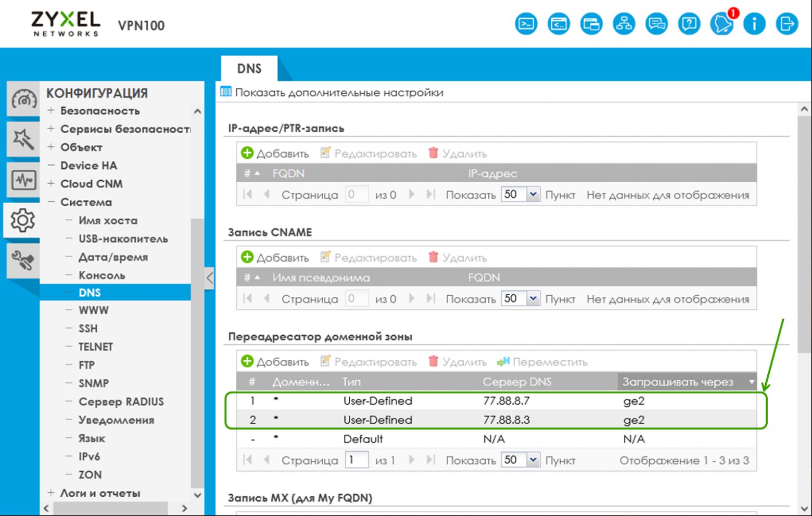Viewport: 812px width, 516px height.
Task: Select the SNMP item in Система menu
Action: tap(94, 383)
